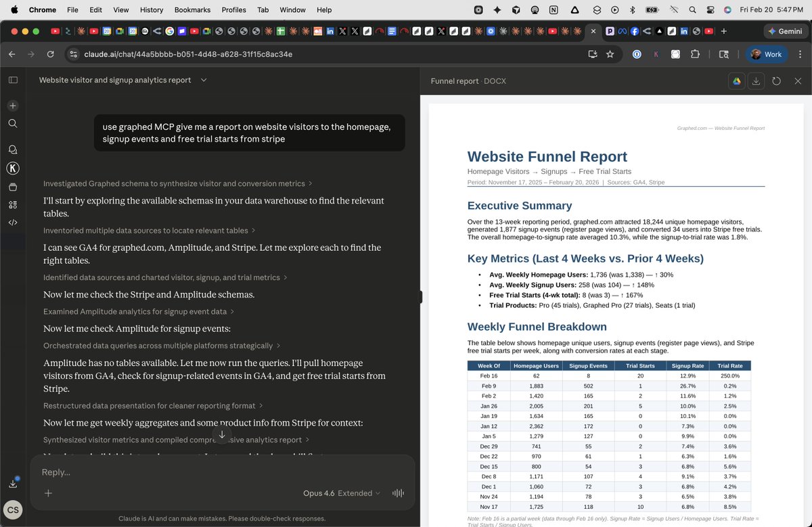Image resolution: width=812 pixels, height=527 pixels.
Task: Jump to latest message with down-arrow button
Action: tap(222, 434)
